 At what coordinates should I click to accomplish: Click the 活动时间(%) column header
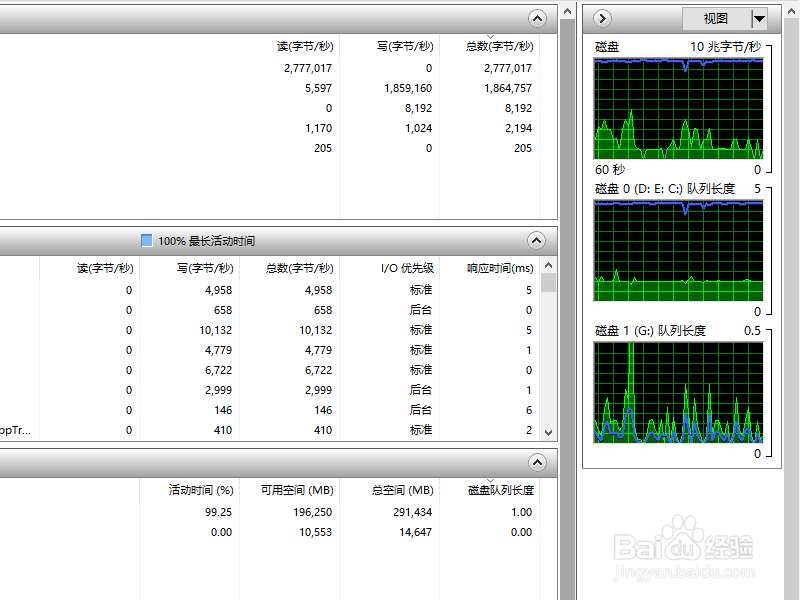[202, 490]
